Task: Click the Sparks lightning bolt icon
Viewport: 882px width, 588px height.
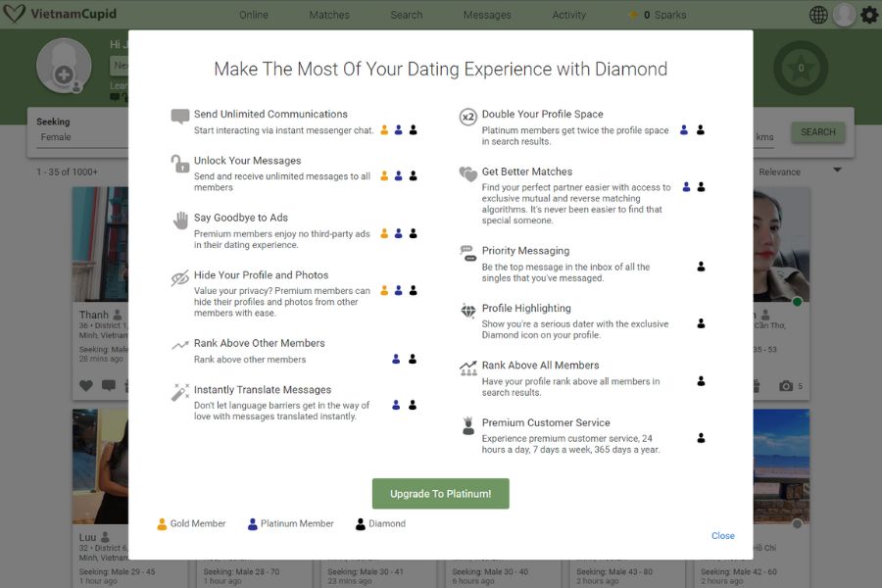Action: pyautogui.click(x=633, y=15)
